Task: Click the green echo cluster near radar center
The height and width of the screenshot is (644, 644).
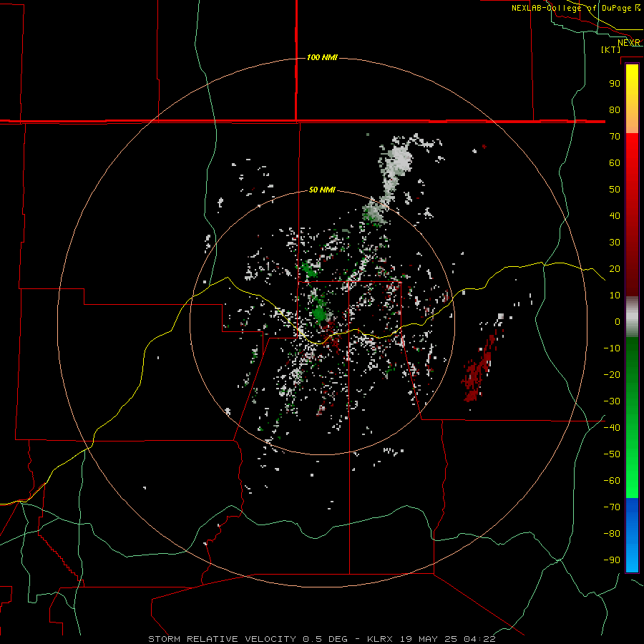Action: (319, 313)
